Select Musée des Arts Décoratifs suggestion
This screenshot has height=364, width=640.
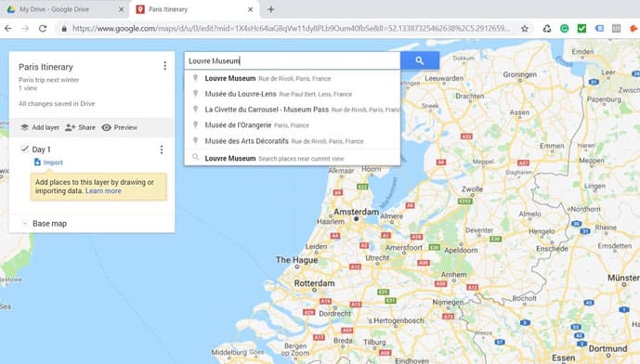pyautogui.click(x=293, y=141)
